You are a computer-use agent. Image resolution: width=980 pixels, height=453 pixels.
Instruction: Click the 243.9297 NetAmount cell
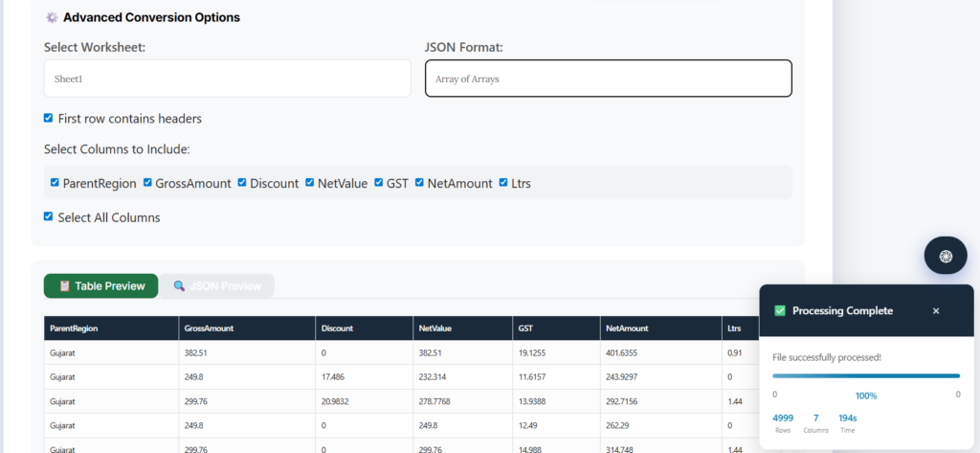point(660,377)
